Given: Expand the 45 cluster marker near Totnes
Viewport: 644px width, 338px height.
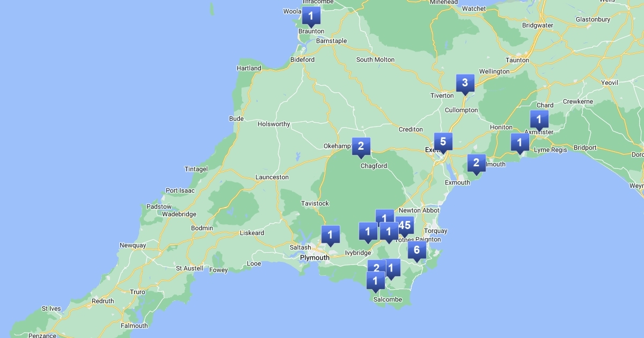Looking at the screenshot, I should click(x=405, y=226).
